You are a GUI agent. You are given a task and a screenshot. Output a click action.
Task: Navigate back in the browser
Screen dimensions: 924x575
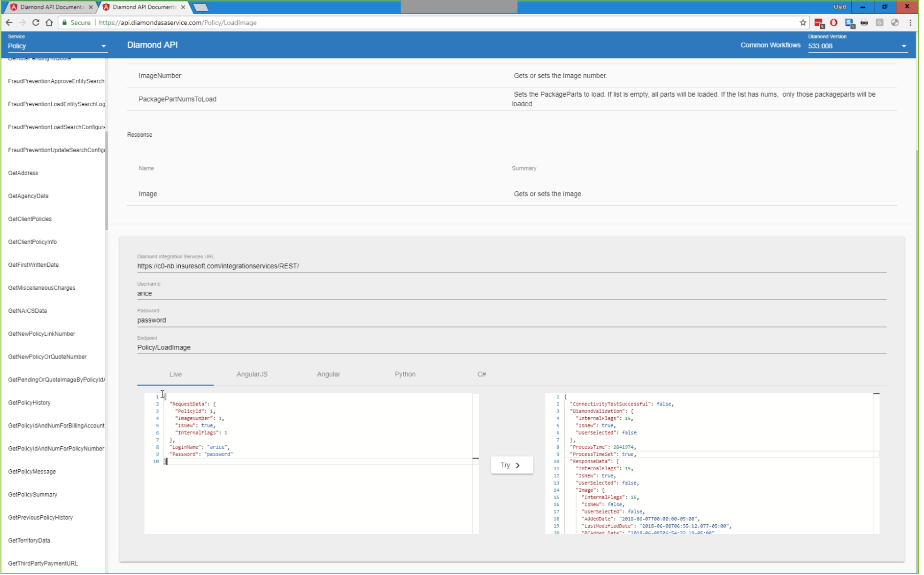pyautogui.click(x=9, y=23)
